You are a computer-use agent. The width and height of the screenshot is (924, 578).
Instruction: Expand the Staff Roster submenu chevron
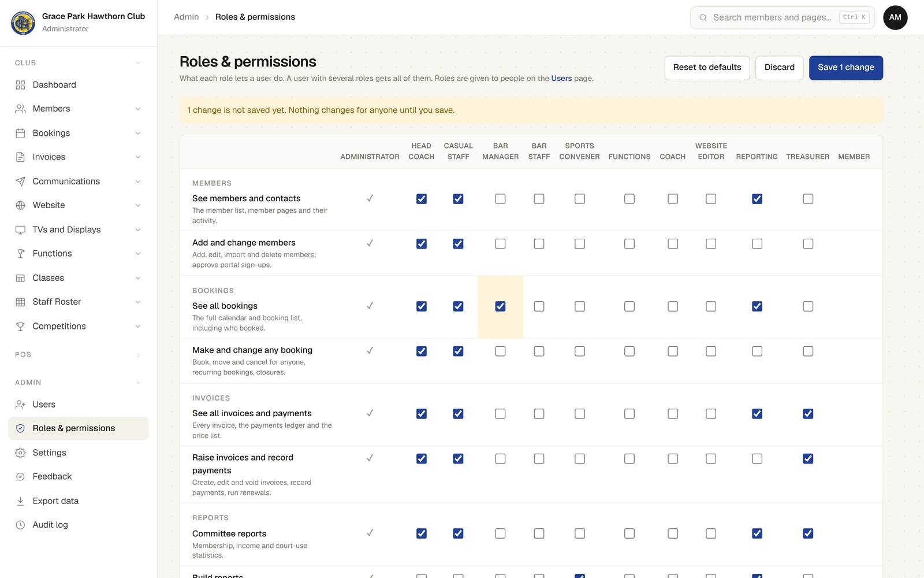(x=138, y=302)
